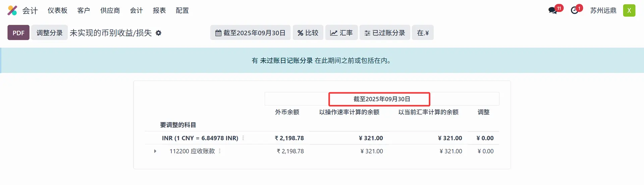Export the report with PDF button
Viewport: 644px width, 185px height.
18,33
